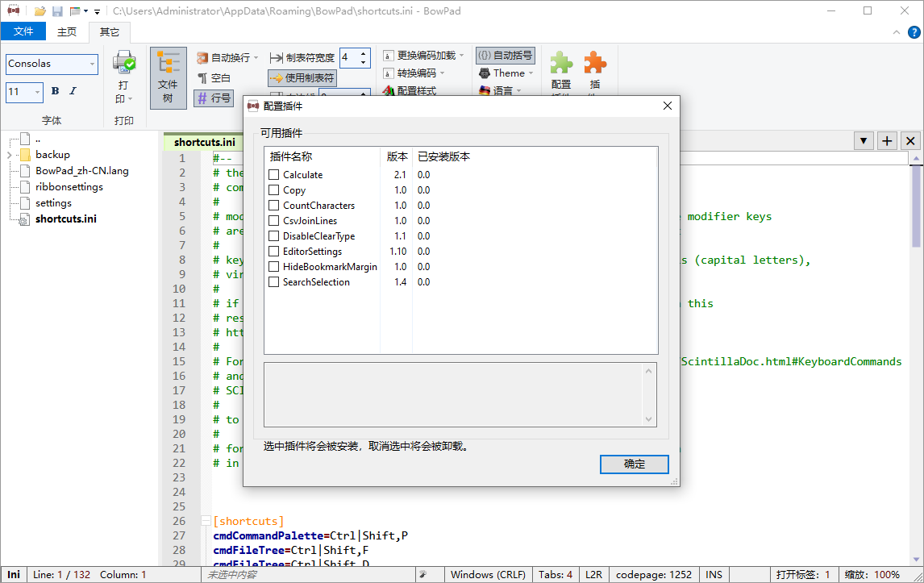Open the 文件 menu tab

pyautogui.click(x=23, y=32)
